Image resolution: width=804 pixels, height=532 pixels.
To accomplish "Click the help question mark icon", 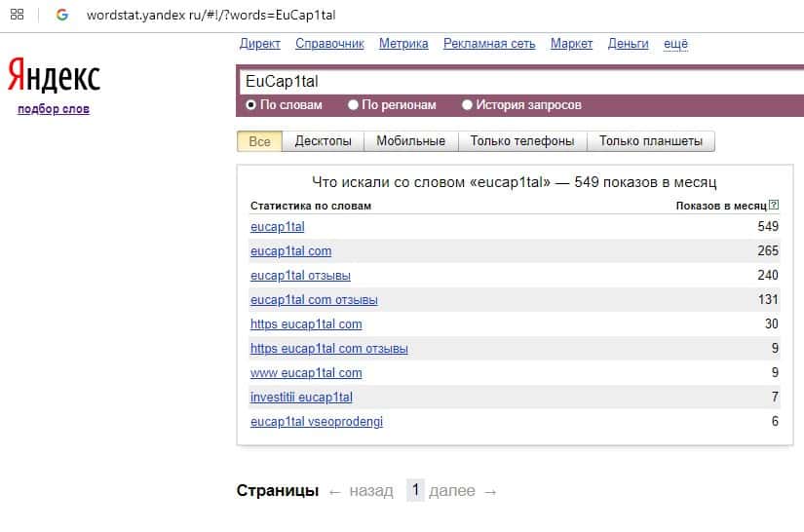I will tap(774, 206).
